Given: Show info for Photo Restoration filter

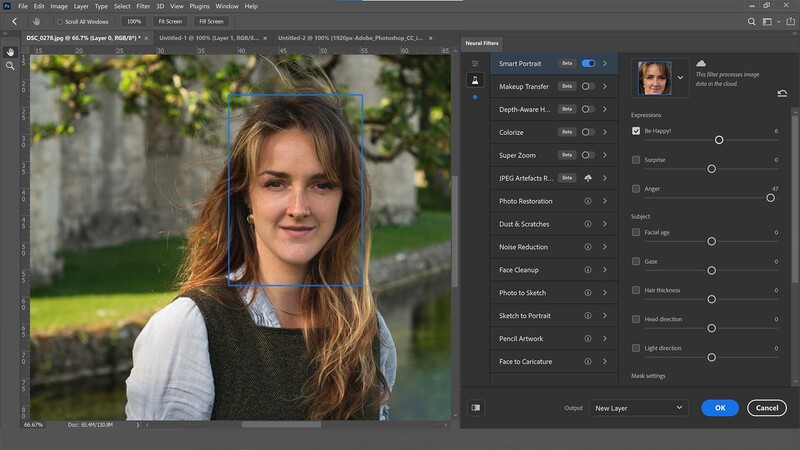Looking at the screenshot, I should coord(588,201).
